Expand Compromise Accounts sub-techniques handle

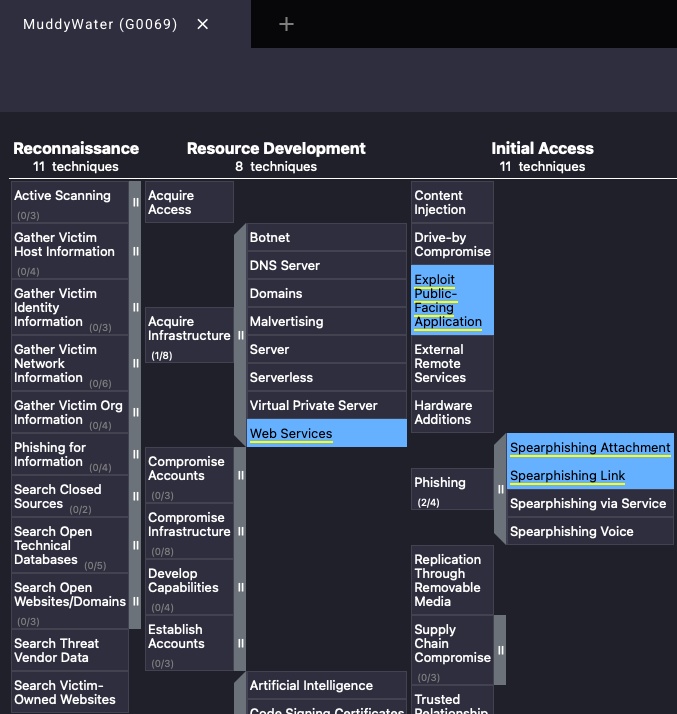240,475
